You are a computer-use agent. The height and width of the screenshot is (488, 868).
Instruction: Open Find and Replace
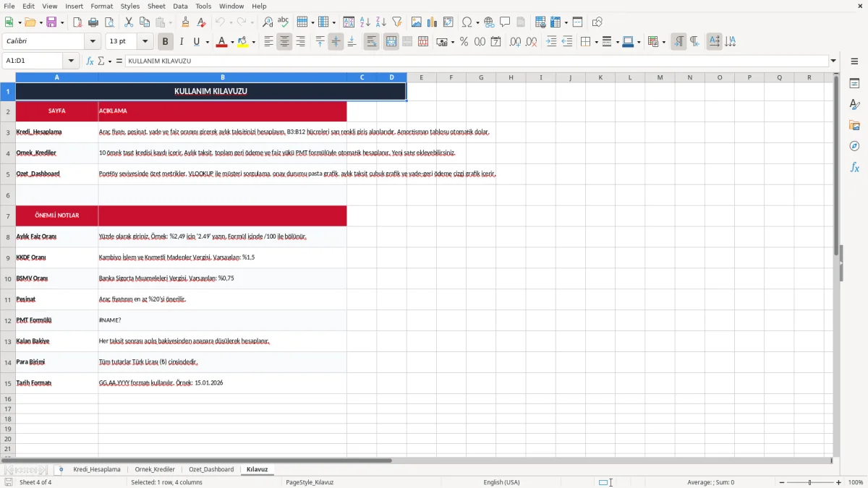pyautogui.click(x=268, y=22)
